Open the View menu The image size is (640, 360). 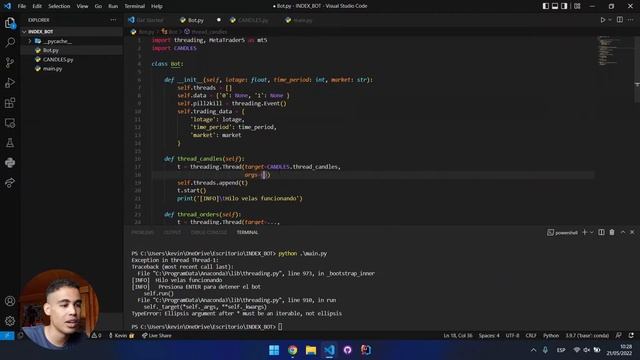pyautogui.click(x=82, y=6)
